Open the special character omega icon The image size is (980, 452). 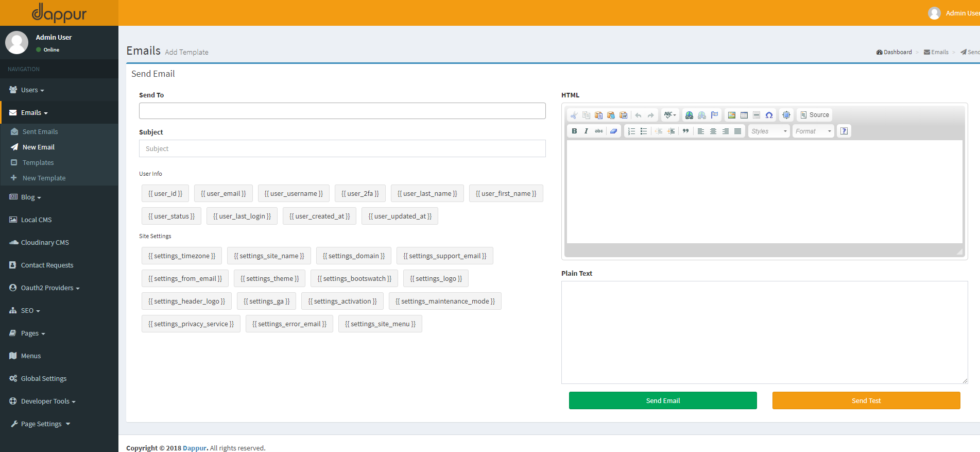(769, 115)
